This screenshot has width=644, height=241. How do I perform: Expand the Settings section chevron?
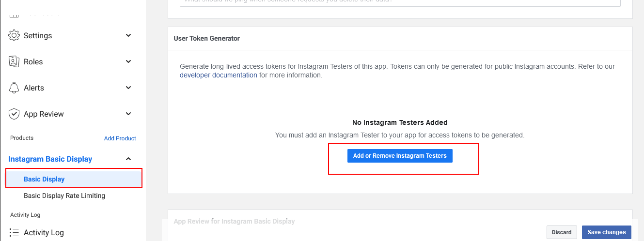point(128,35)
